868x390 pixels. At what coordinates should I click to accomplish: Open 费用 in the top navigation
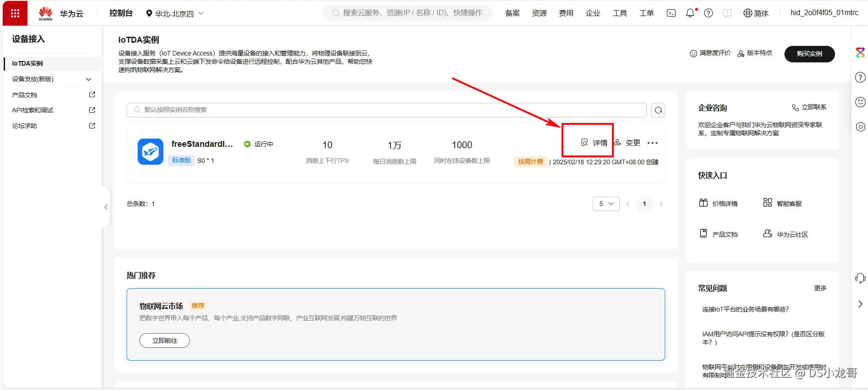coord(566,13)
